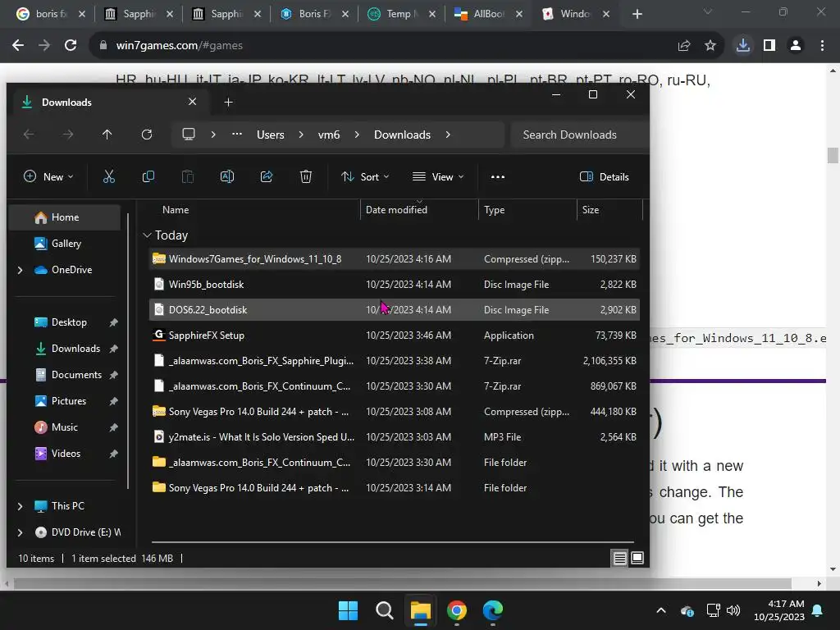This screenshot has width=840, height=630.
Task: Click the Users breadcrumb segment
Action: (x=271, y=135)
